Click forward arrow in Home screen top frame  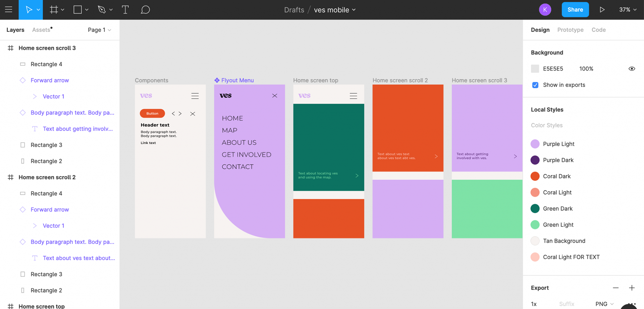point(357,175)
